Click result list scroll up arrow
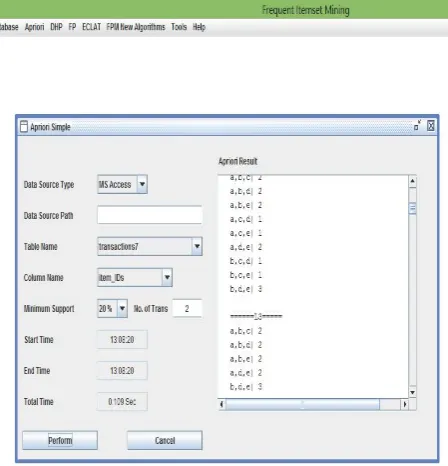This screenshot has width=448, height=466. coord(412,181)
